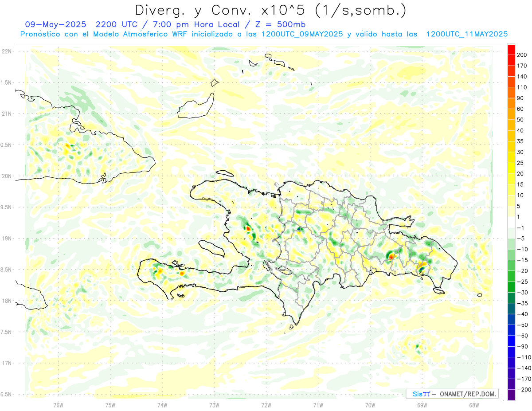Viewport: 532px width, 411px height.
Task: Click the "90" colorbar value
Action: point(520,98)
